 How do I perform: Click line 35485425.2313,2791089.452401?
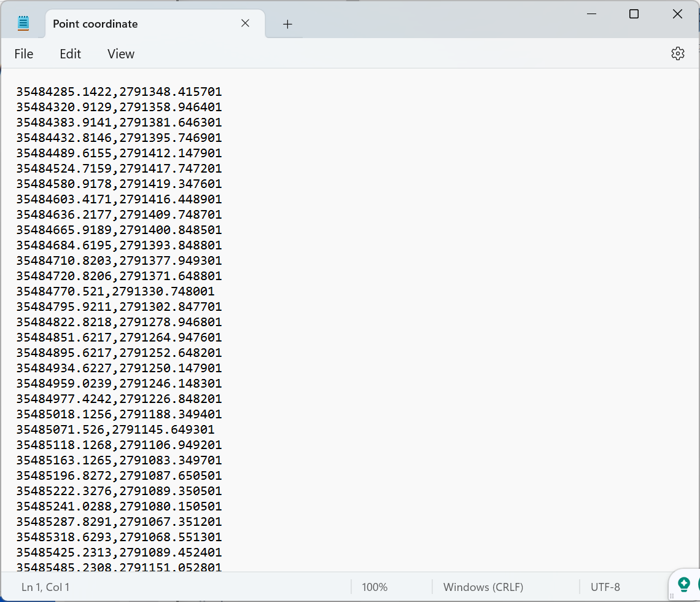pos(119,552)
